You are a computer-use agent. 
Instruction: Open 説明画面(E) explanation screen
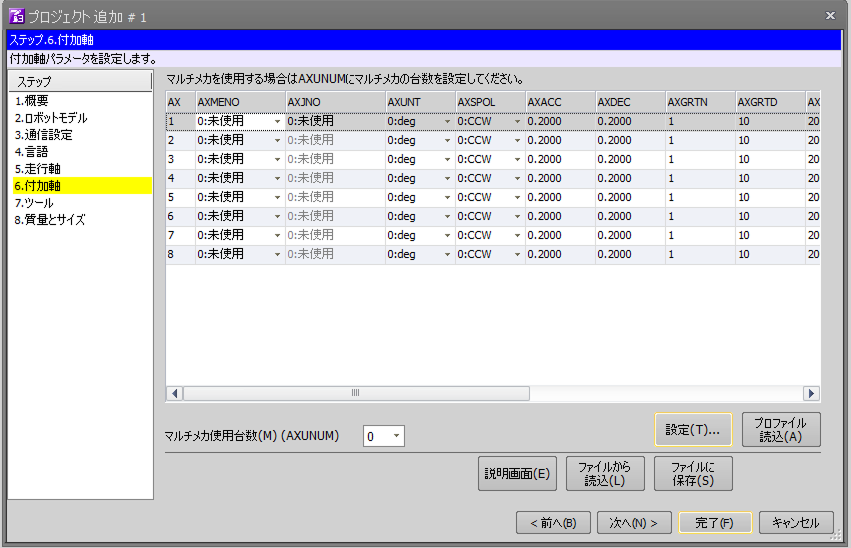point(517,474)
